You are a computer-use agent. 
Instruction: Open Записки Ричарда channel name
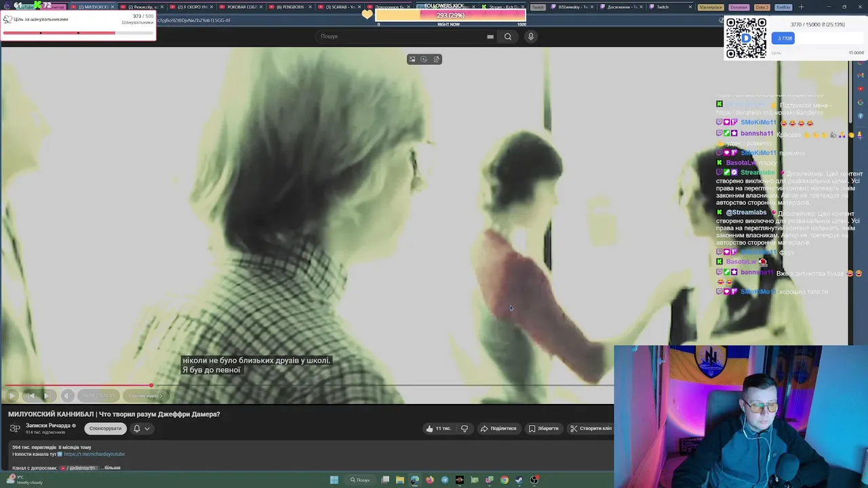pyautogui.click(x=48, y=426)
